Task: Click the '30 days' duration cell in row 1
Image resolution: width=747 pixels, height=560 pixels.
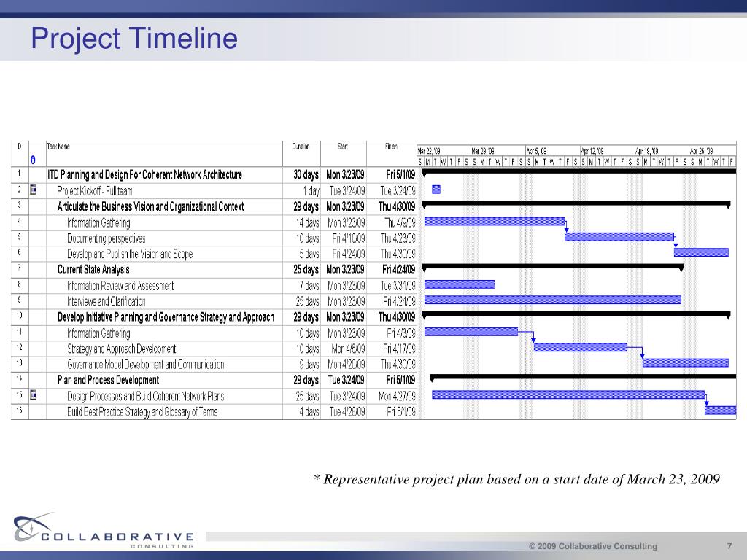Action: (x=306, y=175)
